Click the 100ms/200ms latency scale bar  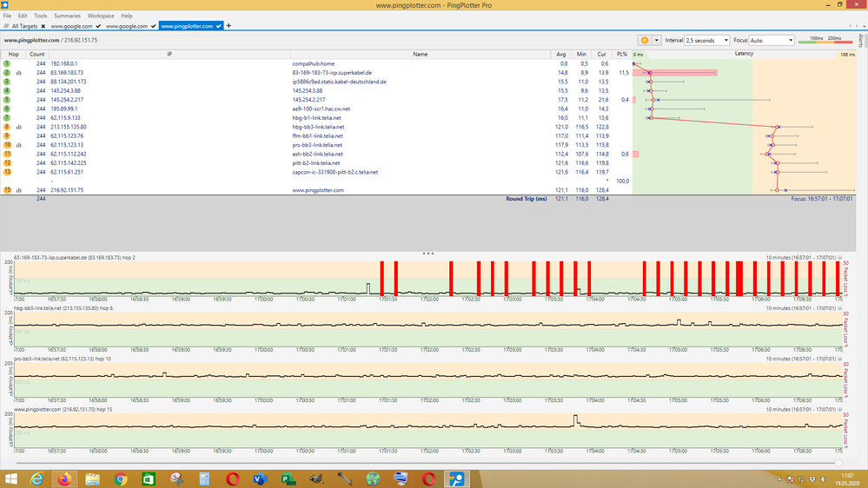coord(827,40)
